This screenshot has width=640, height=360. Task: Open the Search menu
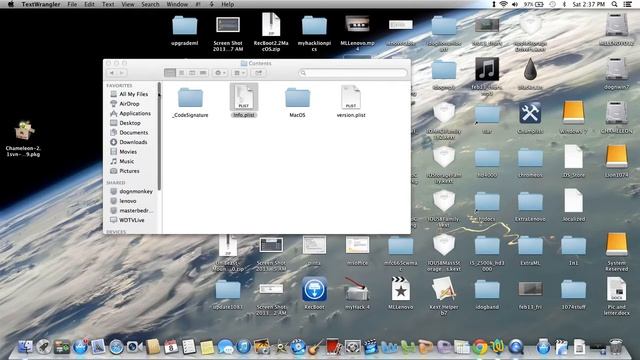(150, 4)
